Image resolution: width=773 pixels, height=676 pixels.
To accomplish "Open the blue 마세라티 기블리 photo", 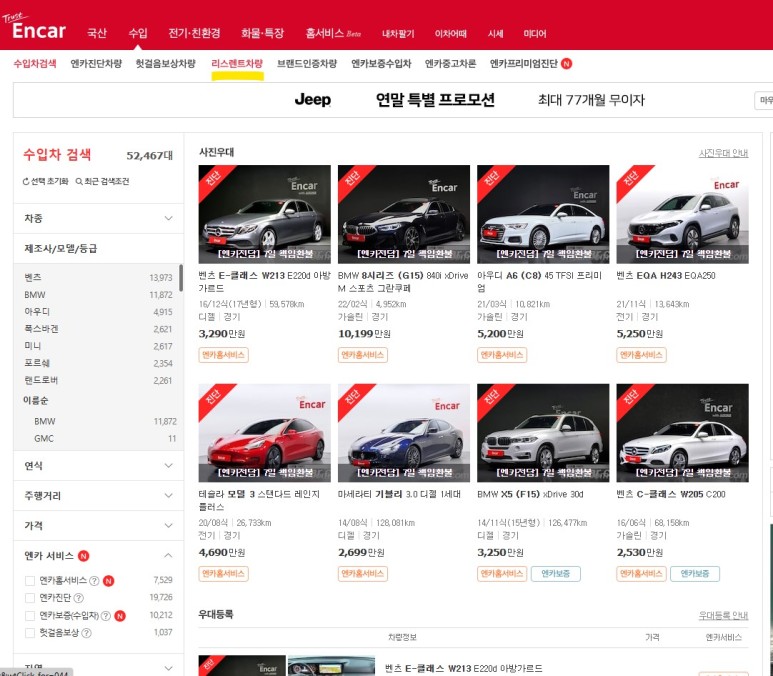I will (x=404, y=433).
